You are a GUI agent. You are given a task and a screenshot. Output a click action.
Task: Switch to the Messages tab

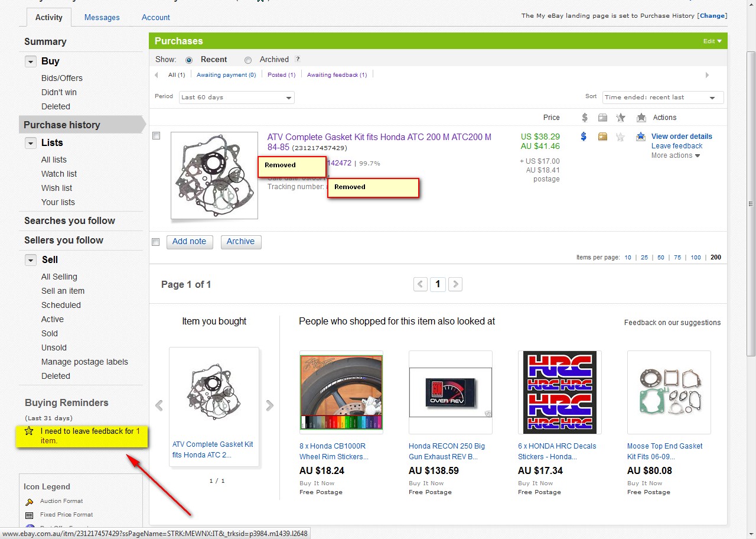click(x=102, y=17)
